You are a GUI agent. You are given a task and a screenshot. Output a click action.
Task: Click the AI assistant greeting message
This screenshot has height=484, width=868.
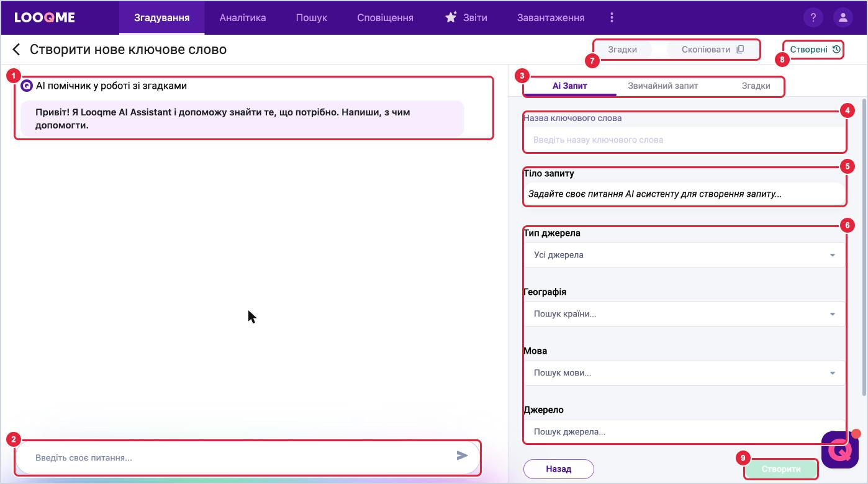(242, 119)
